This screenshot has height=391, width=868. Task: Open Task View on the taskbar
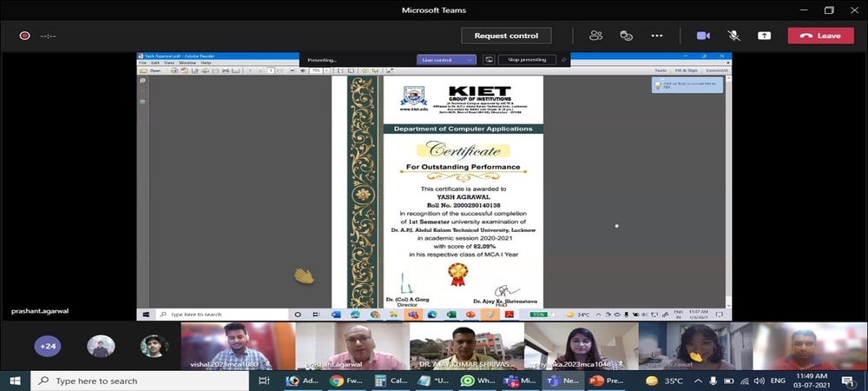[x=264, y=381]
